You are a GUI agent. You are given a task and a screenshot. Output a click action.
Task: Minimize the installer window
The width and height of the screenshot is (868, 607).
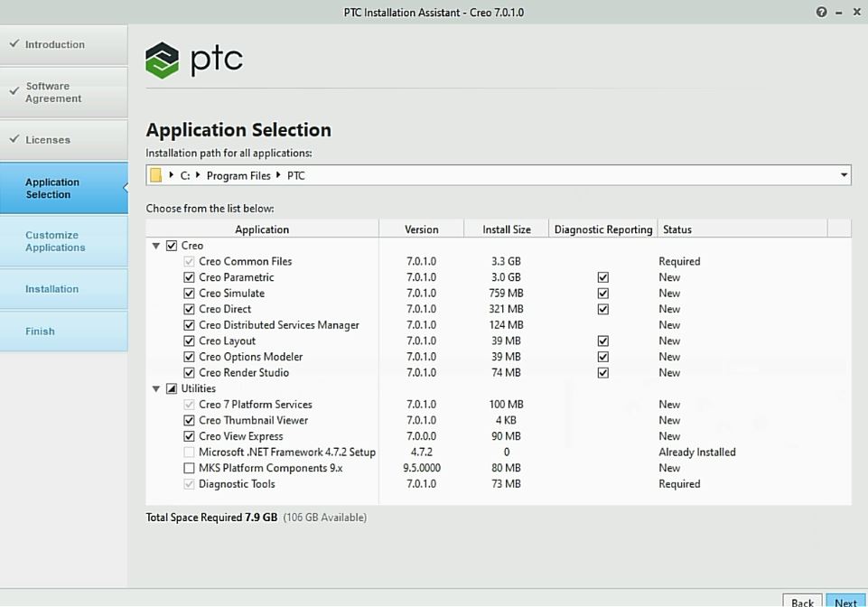pyautogui.click(x=839, y=13)
